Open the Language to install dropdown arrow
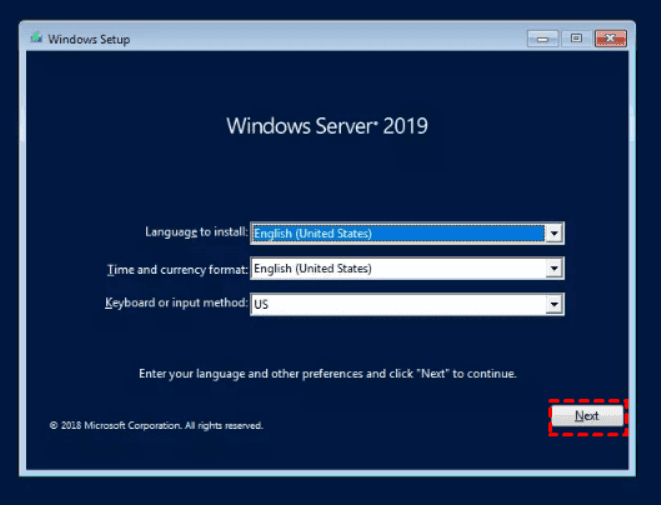Screen dimensions: 661x505 [554, 233]
